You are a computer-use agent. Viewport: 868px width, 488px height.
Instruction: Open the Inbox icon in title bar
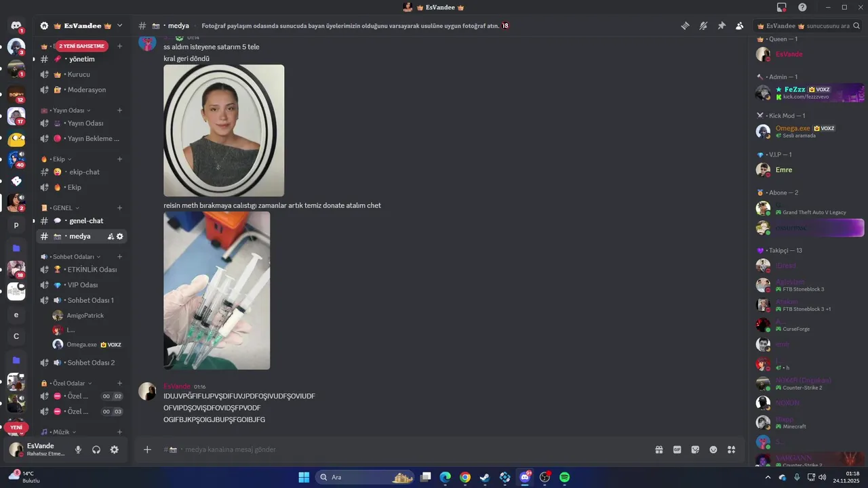pos(782,7)
